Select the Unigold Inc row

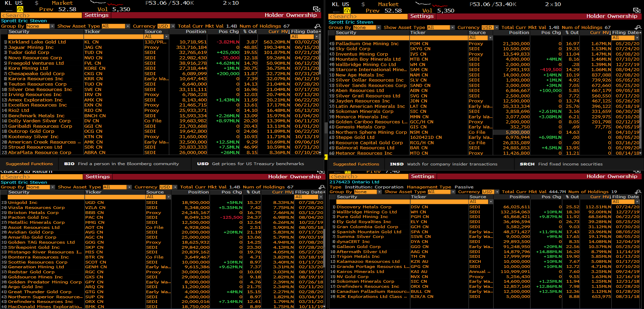(x=162, y=203)
